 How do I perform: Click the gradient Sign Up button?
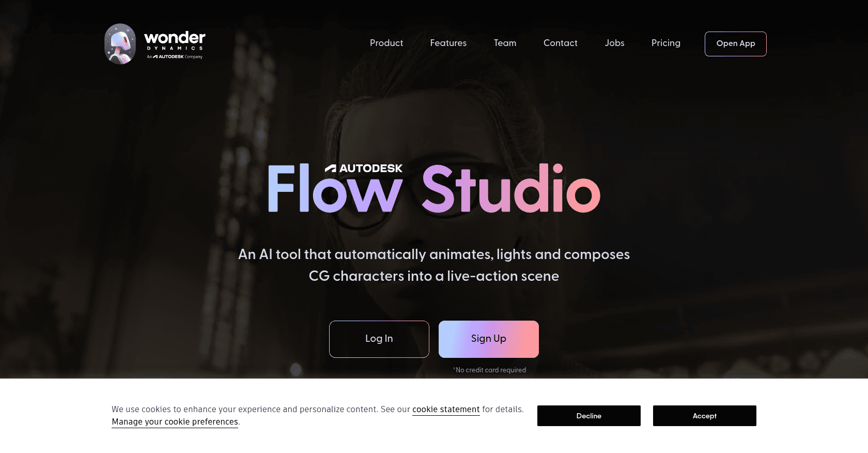tap(489, 339)
